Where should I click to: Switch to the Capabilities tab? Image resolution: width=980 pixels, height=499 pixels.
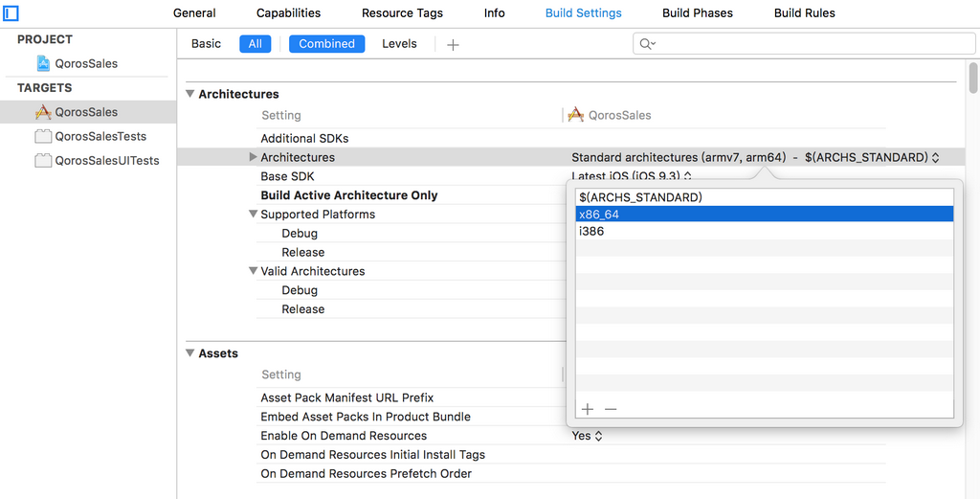pos(288,13)
